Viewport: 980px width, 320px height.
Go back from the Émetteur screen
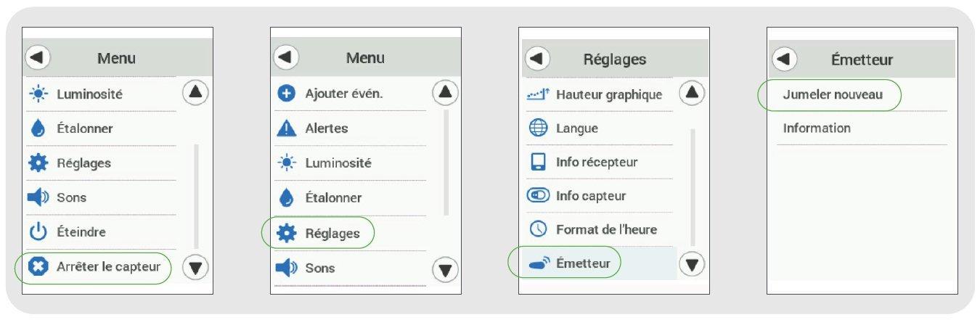click(785, 60)
